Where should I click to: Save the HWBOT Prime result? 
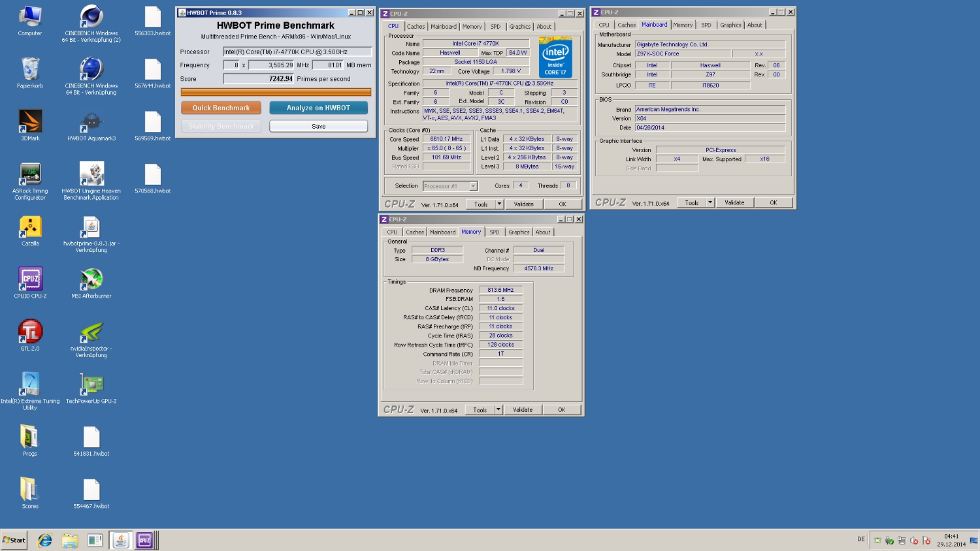coord(318,126)
